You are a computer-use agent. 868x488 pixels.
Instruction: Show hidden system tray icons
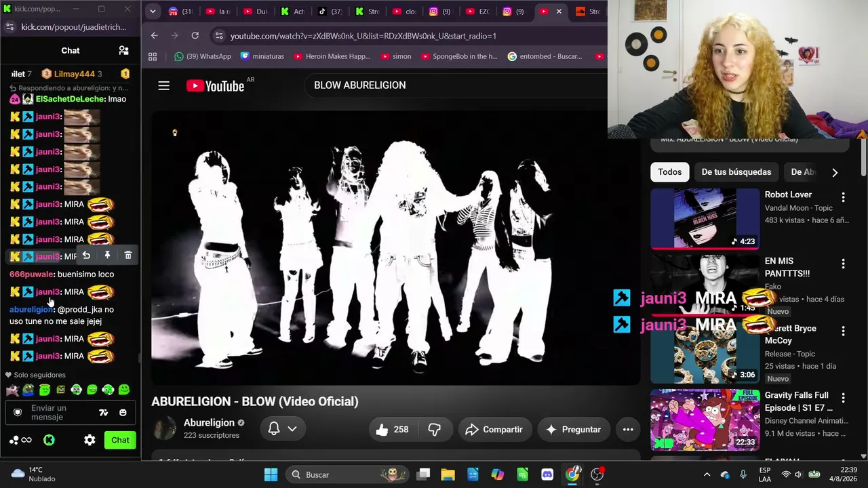[707, 474]
